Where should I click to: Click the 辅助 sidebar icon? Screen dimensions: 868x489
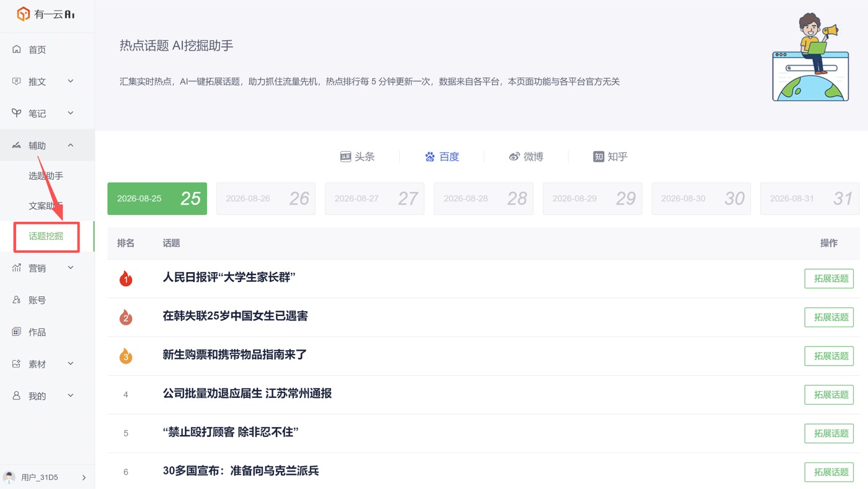(17, 146)
